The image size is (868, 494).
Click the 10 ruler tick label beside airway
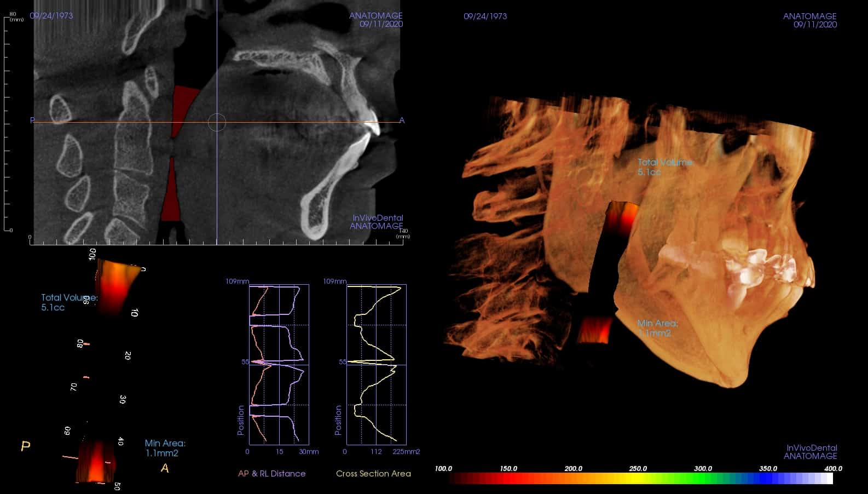[135, 312]
